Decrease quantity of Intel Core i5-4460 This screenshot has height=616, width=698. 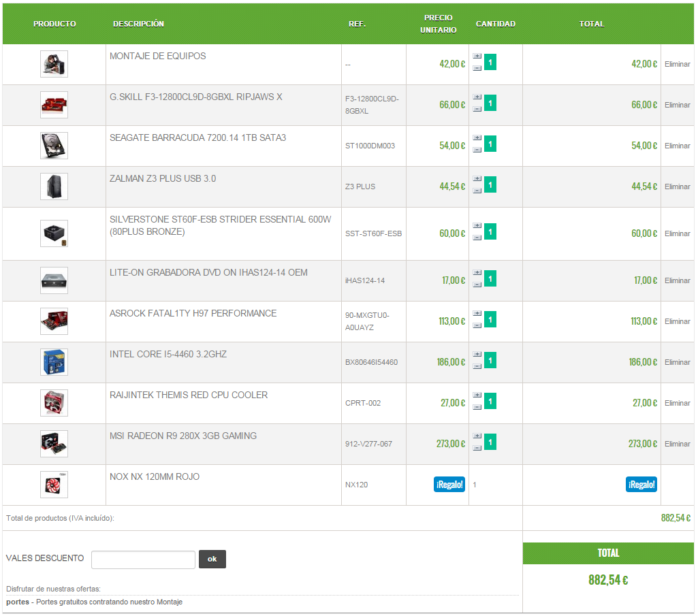[x=477, y=367]
